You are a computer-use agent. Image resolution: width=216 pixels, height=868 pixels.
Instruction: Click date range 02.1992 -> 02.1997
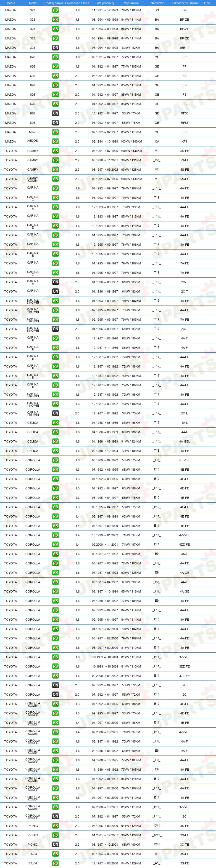coord(105,132)
